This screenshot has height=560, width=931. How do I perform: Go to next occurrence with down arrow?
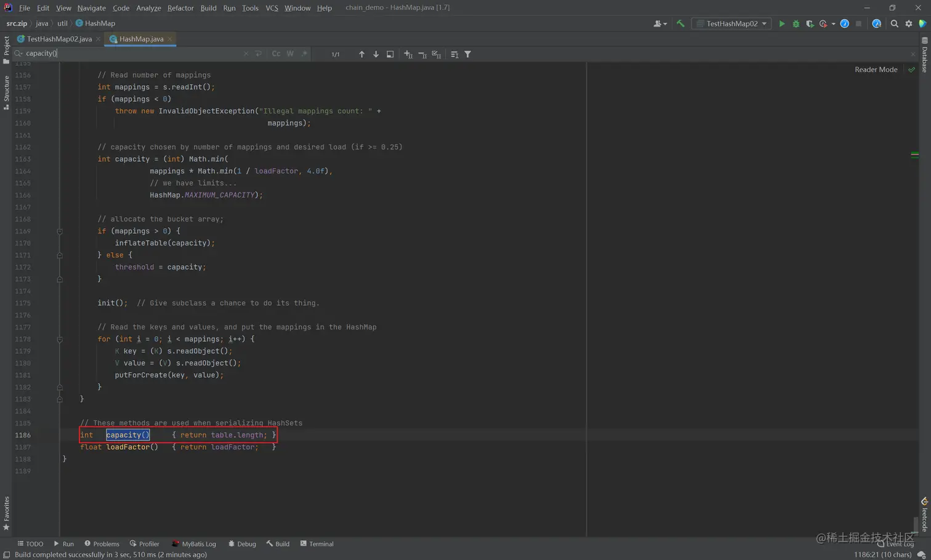tap(376, 54)
